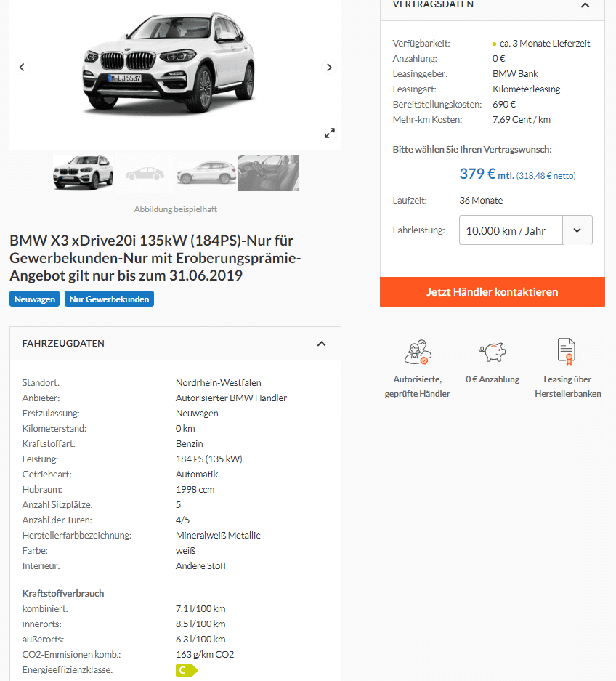Select the front view car thumbnail
616x681 pixels.
click(x=84, y=173)
